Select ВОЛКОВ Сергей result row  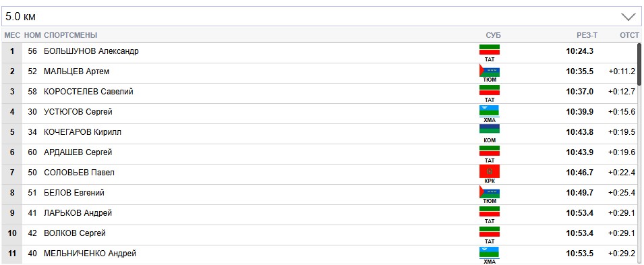[x=319, y=233]
